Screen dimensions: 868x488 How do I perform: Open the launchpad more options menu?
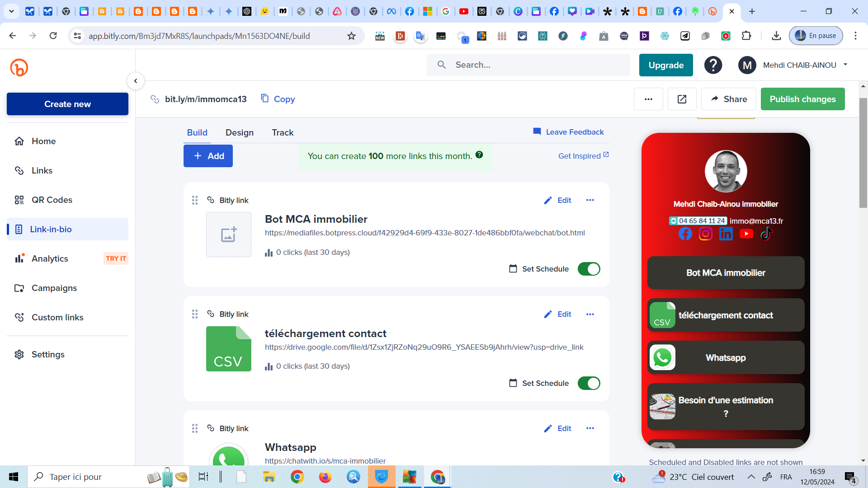(x=648, y=99)
